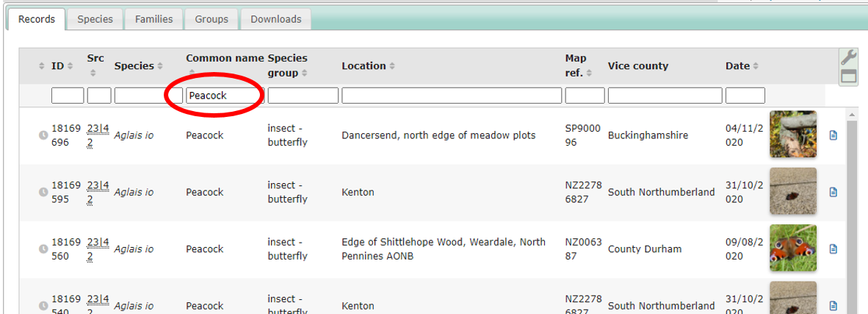The height and width of the screenshot is (314, 868).
Task: Open the wrench settings icon
Action: coord(848,57)
